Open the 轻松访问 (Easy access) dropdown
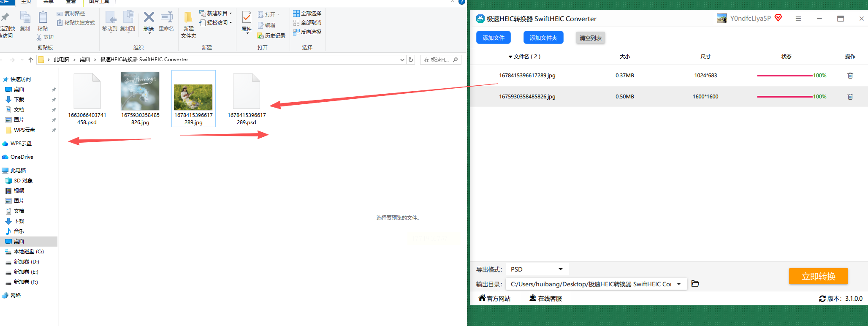This screenshot has height=326, width=868. [216, 23]
